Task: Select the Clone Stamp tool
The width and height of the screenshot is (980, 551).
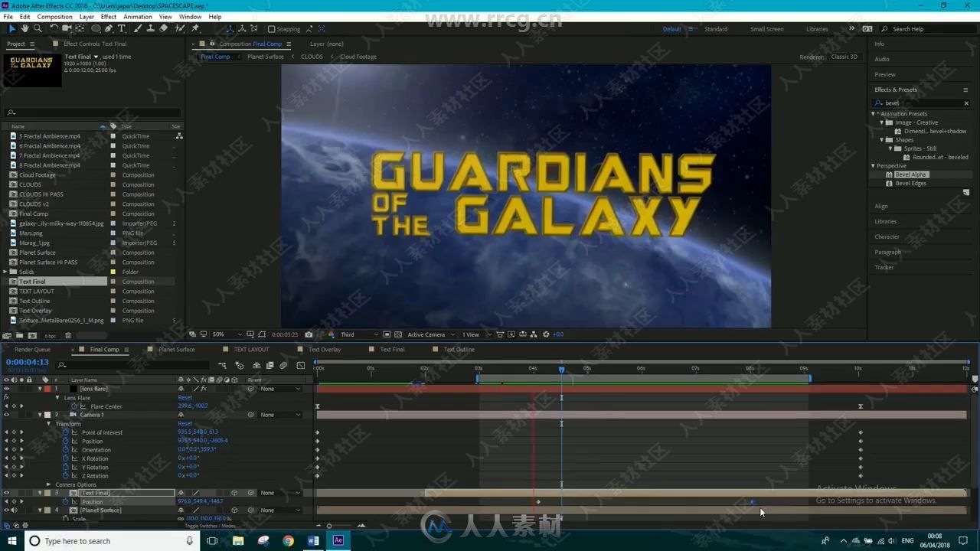Action: pyautogui.click(x=150, y=28)
